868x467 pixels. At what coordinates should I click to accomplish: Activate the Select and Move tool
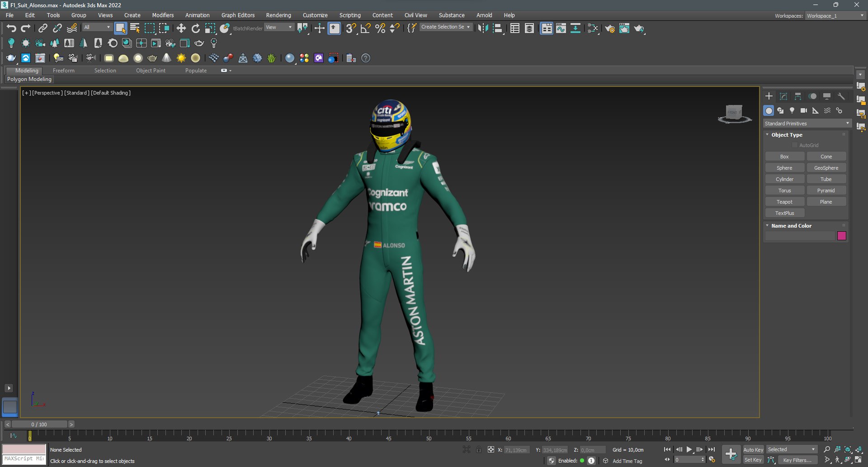coord(181,29)
